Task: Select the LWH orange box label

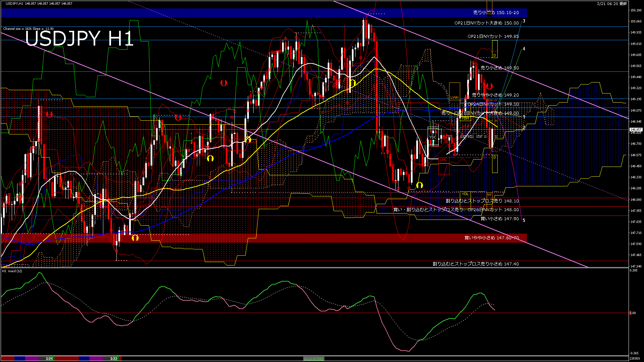Action: (x=454, y=98)
